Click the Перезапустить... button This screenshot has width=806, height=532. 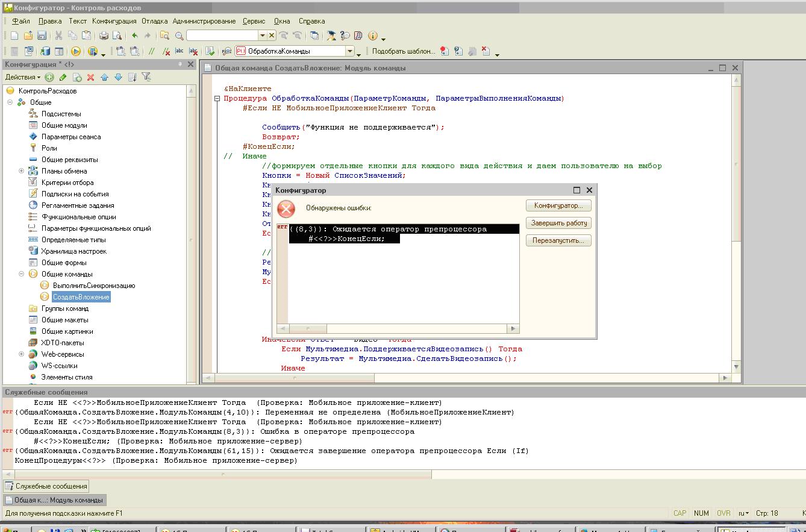(x=558, y=240)
